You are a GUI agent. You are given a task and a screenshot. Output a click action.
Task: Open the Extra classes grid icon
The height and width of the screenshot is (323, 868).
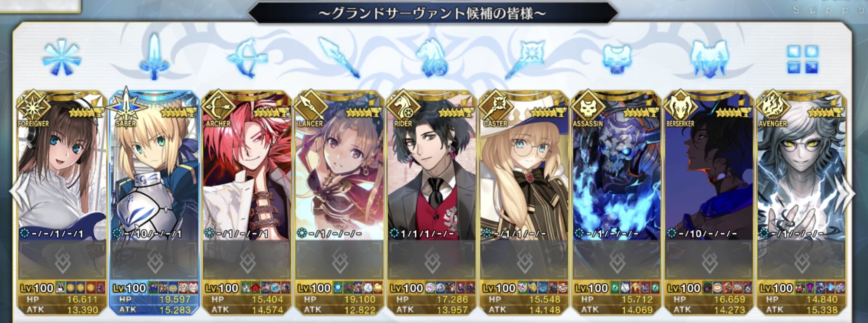802,59
